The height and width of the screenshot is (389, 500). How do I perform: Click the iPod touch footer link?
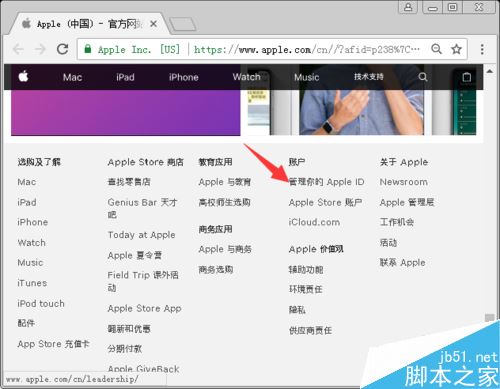41,304
